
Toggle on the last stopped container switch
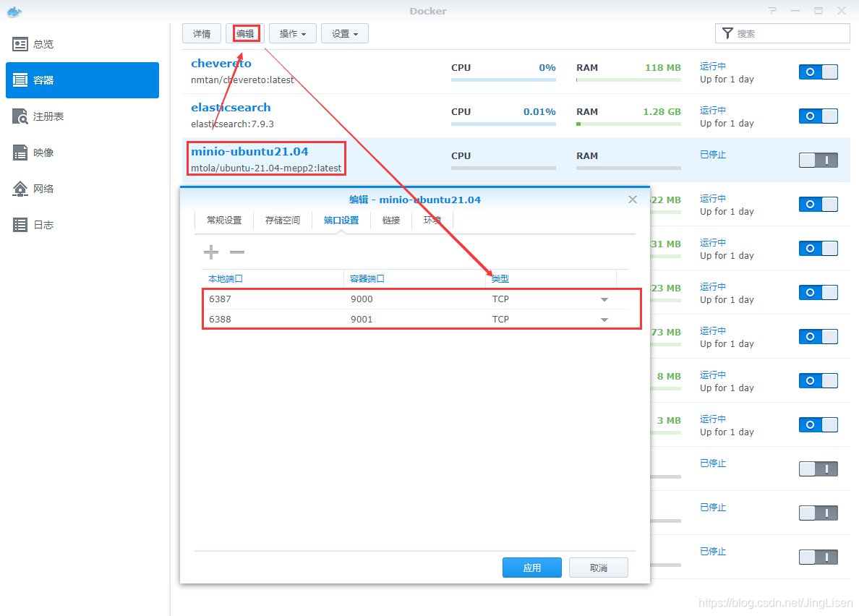(x=819, y=557)
